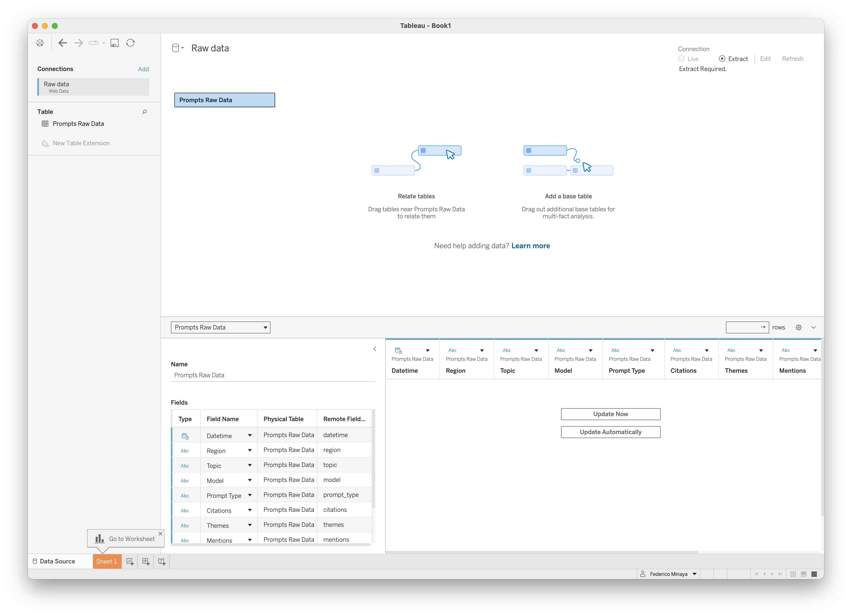Click Add next to Connections
The image size is (852, 616).
click(143, 69)
